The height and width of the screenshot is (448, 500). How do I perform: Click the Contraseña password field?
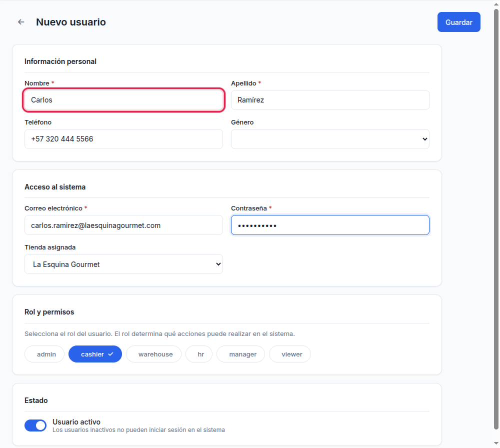point(330,225)
